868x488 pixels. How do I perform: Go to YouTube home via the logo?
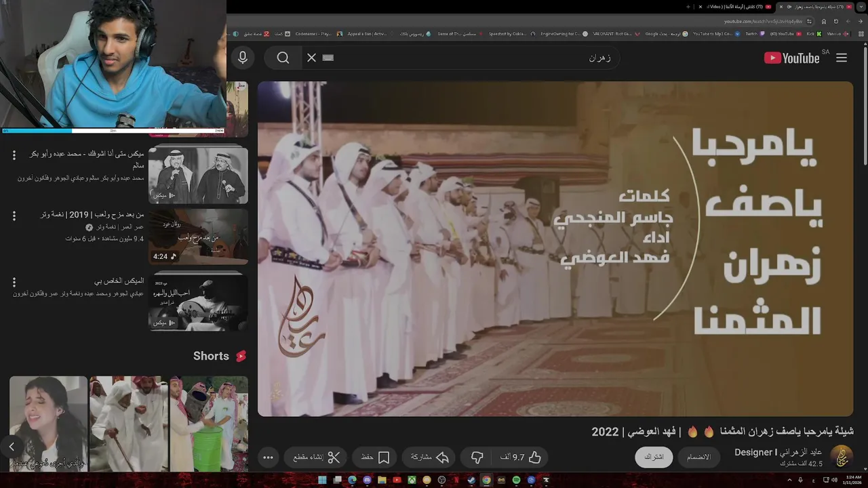(x=792, y=58)
